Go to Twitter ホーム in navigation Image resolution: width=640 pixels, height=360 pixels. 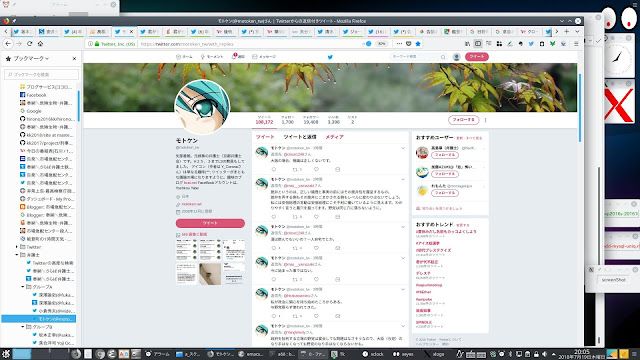pos(184,57)
